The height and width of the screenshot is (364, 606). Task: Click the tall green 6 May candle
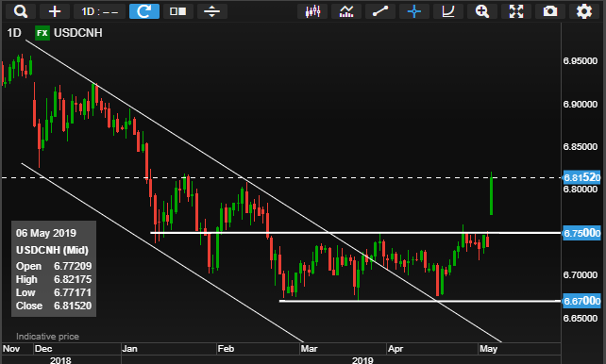pos(491,196)
